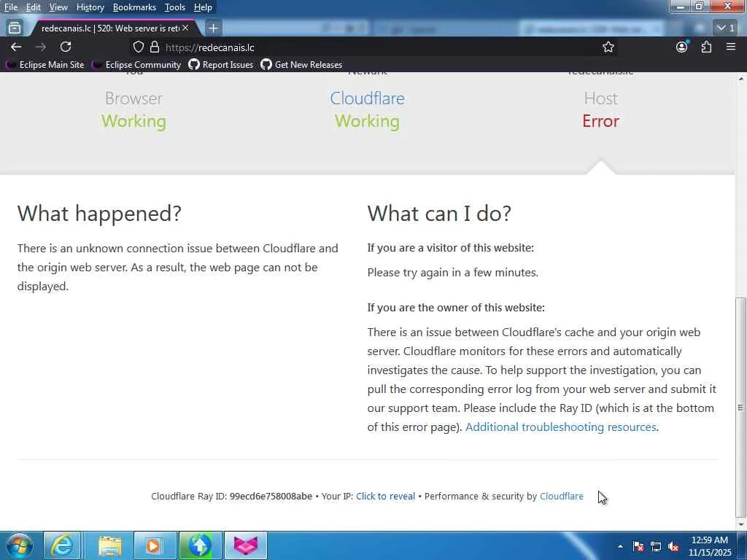Click the What happened? heading
Viewport: 747px width, 560px height.
[99, 213]
